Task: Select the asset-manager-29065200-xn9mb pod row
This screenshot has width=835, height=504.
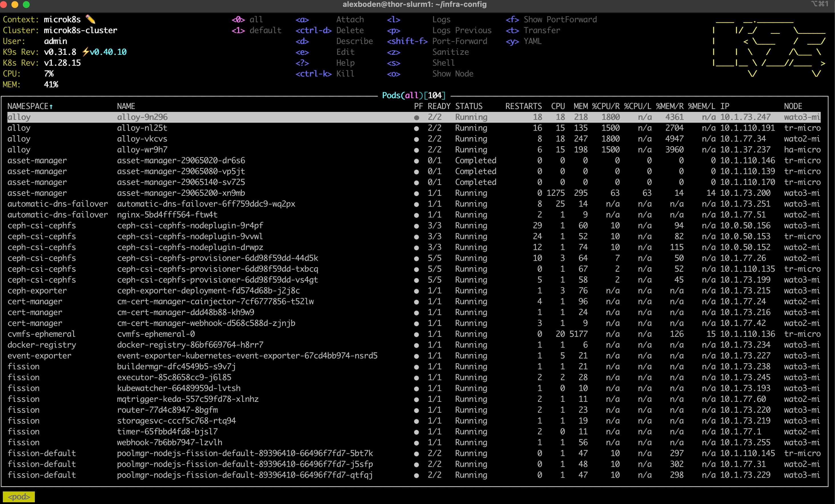Action: pyautogui.click(x=181, y=193)
